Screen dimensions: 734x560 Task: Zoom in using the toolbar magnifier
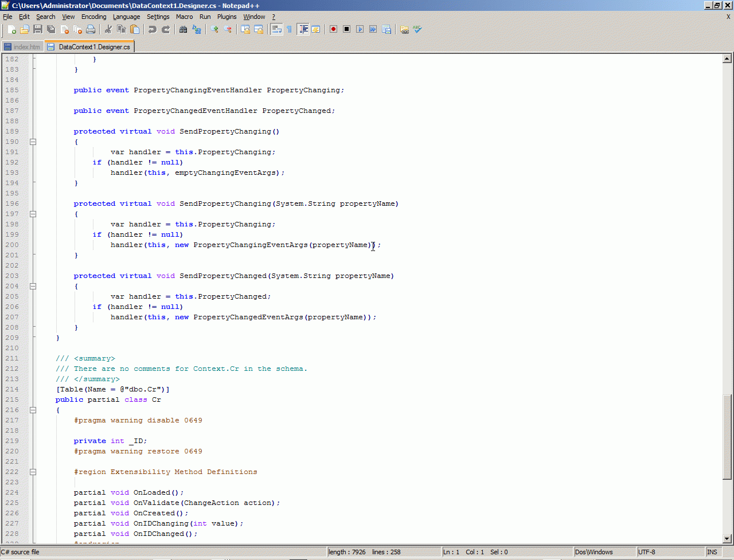tap(214, 29)
